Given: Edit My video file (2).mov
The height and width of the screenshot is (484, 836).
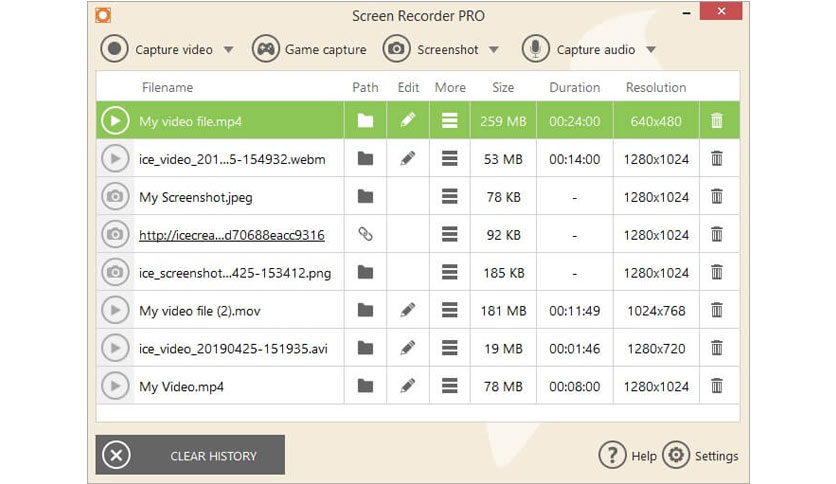Looking at the screenshot, I should [x=408, y=310].
